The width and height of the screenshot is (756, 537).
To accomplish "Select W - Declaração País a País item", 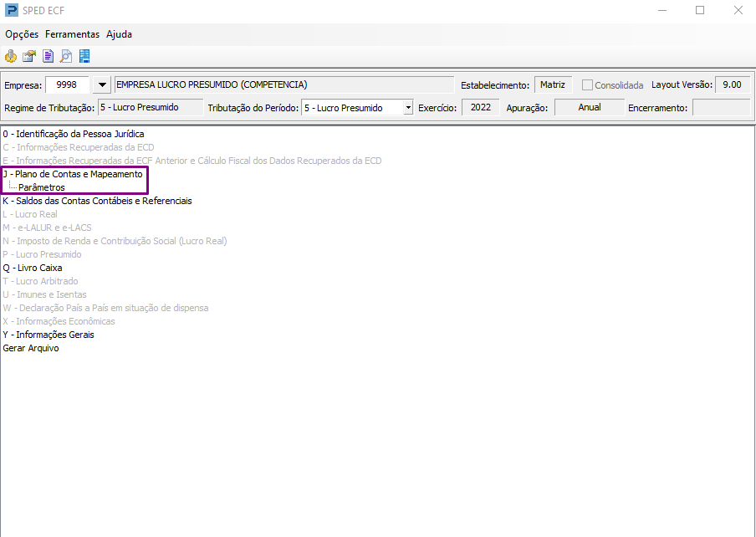I will click(105, 308).
